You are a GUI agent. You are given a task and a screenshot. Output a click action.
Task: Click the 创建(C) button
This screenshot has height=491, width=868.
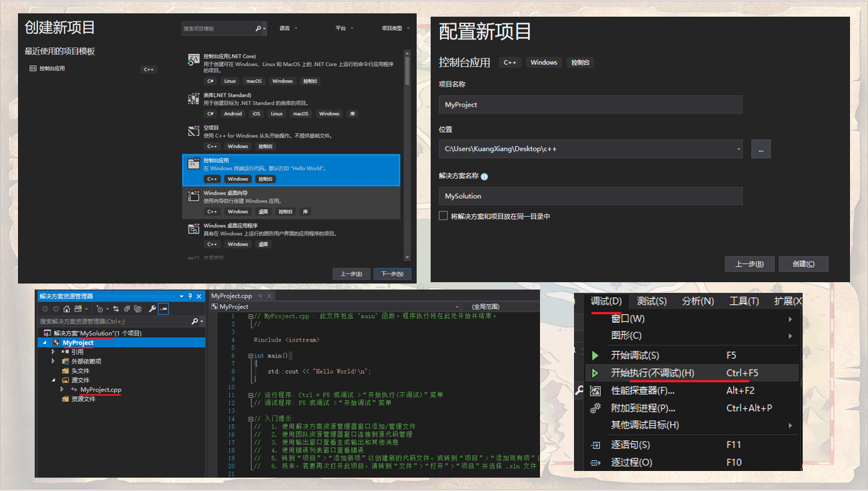click(x=803, y=264)
